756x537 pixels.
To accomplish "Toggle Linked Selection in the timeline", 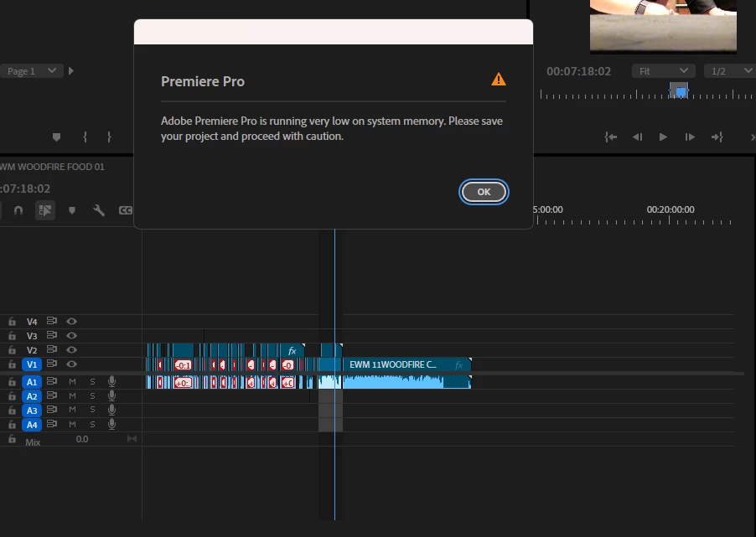I will point(44,210).
